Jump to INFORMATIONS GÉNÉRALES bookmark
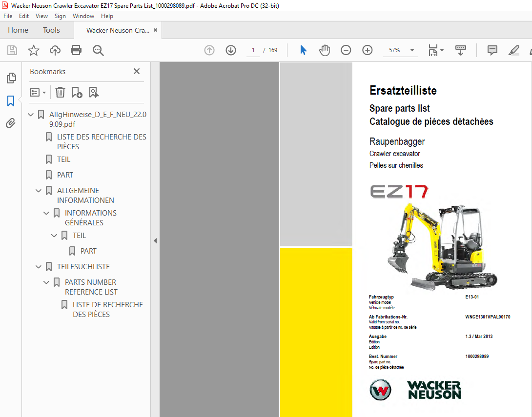 pos(91,218)
